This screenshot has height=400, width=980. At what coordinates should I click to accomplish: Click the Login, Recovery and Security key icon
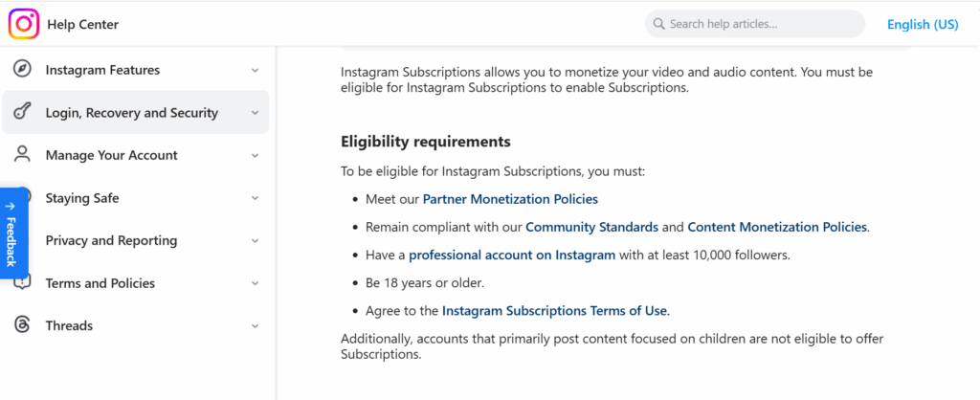tap(23, 113)
